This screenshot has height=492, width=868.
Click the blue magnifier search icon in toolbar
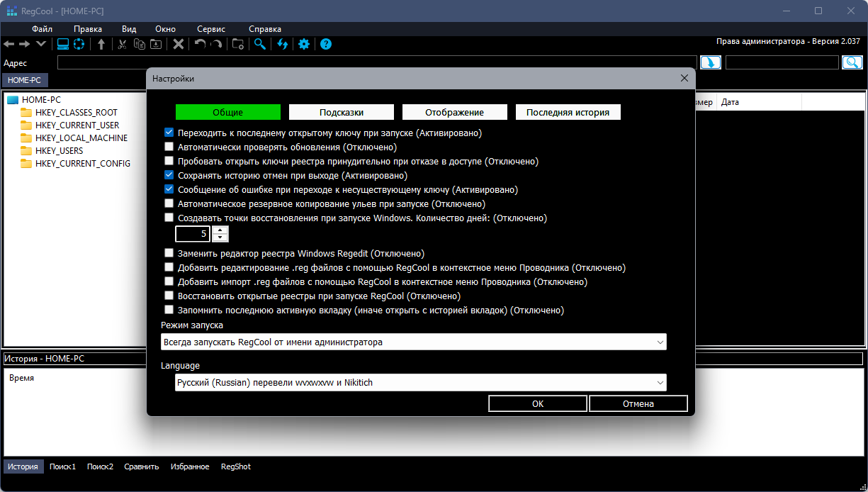[x=260, y=44]
